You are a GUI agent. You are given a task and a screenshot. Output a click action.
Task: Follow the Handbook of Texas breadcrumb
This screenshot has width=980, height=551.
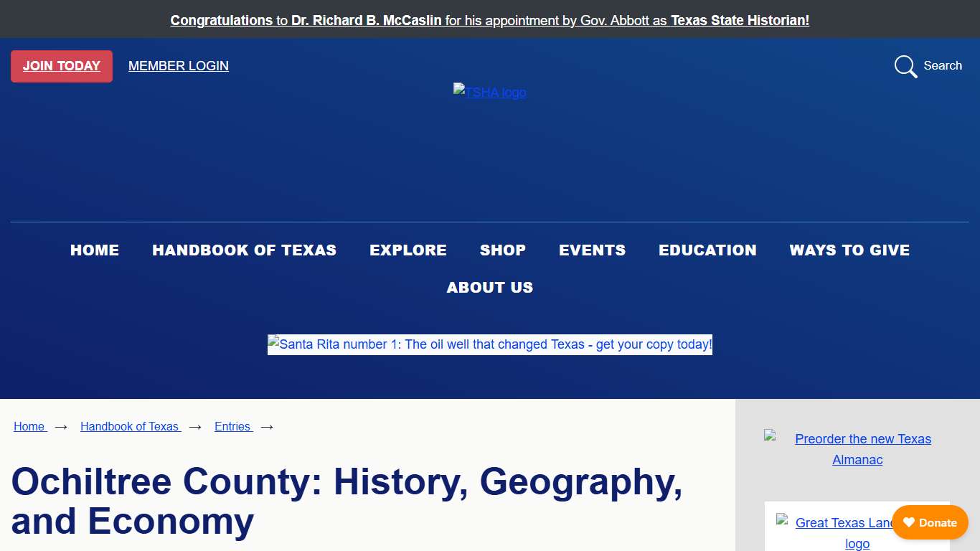click(130, 426)
